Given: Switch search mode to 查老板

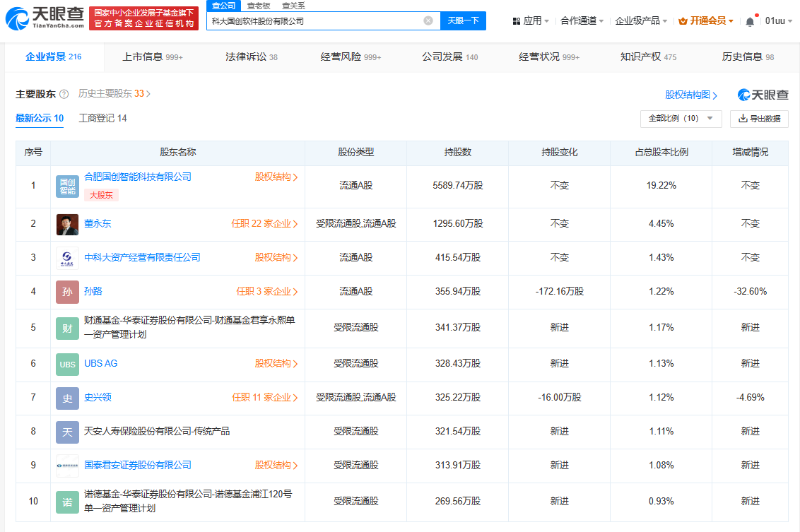Looking at the screenshot, I should tap(258, 6).
